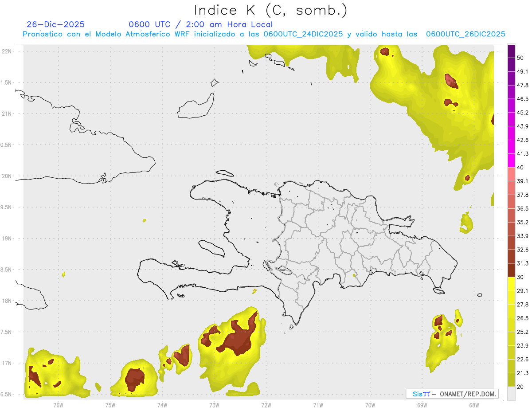Click the colorbar value "25.2"
Image resolution: width=532 pixels, height=411 pixels.
tap(523, 332)
